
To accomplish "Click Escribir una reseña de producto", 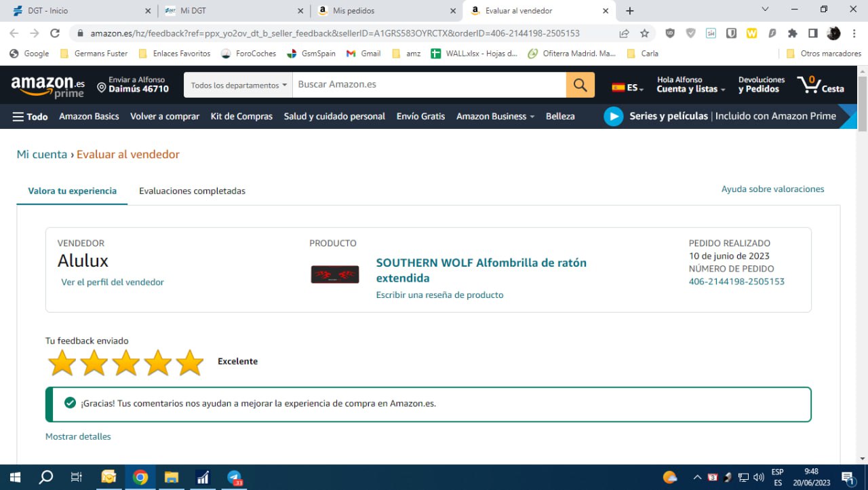I will (439, 295).
